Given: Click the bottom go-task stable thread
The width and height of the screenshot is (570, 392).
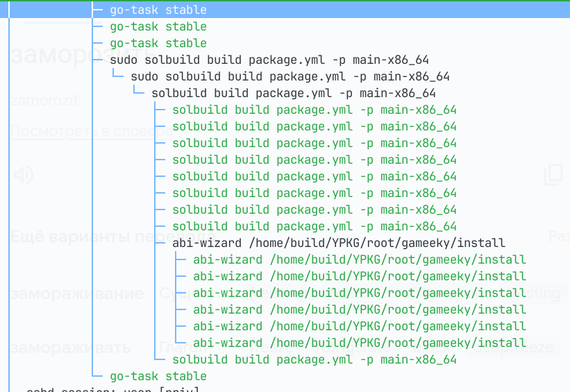Looking at the screenshot, I should pos(158,376).
